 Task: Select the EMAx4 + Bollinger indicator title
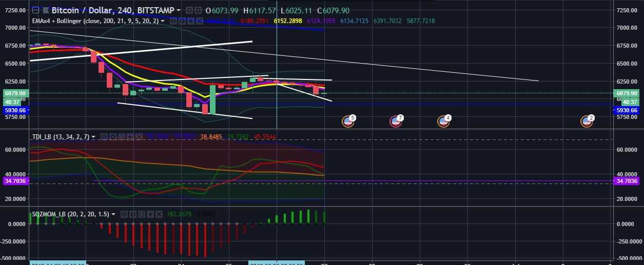pyautogui.click(x=95, y=21)
